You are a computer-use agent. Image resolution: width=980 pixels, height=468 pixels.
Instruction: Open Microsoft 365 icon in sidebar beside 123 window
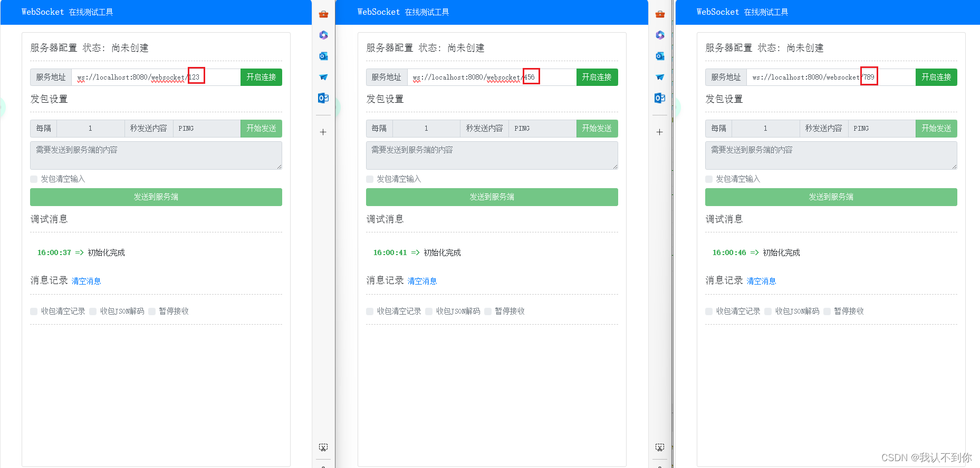[x=323, y=35]
